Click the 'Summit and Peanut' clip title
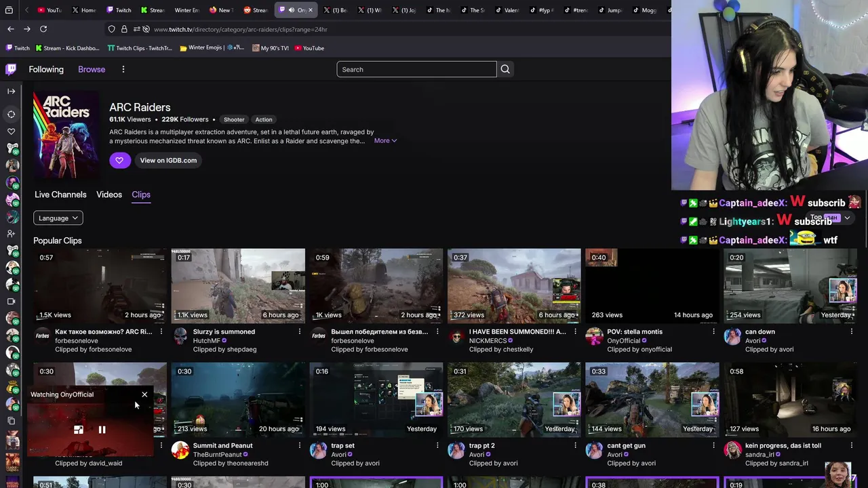 tap(223, 446)
